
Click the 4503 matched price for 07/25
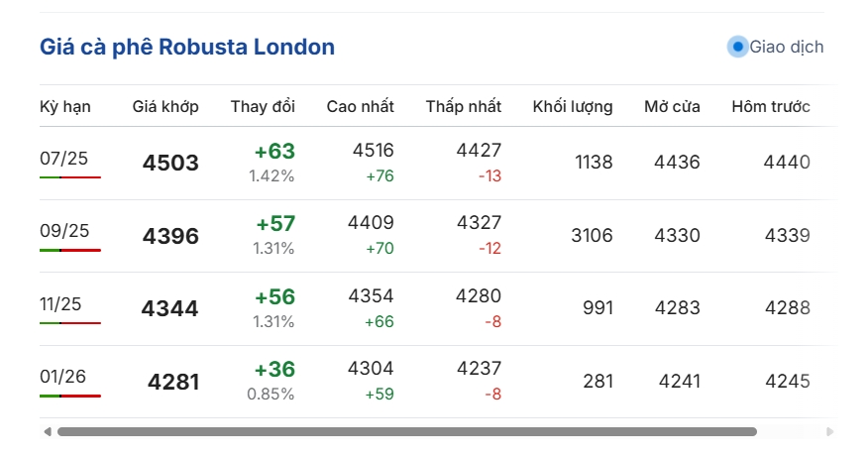[170, 164]
